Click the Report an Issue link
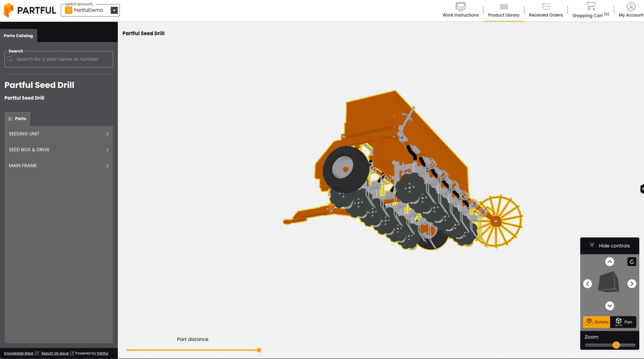This screenshot has width=644, height=359. [55, 353]
